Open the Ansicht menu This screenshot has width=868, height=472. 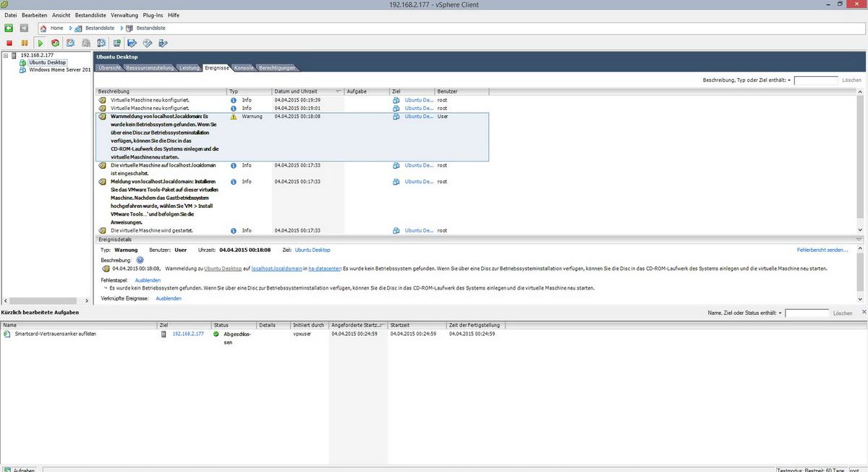61,14
